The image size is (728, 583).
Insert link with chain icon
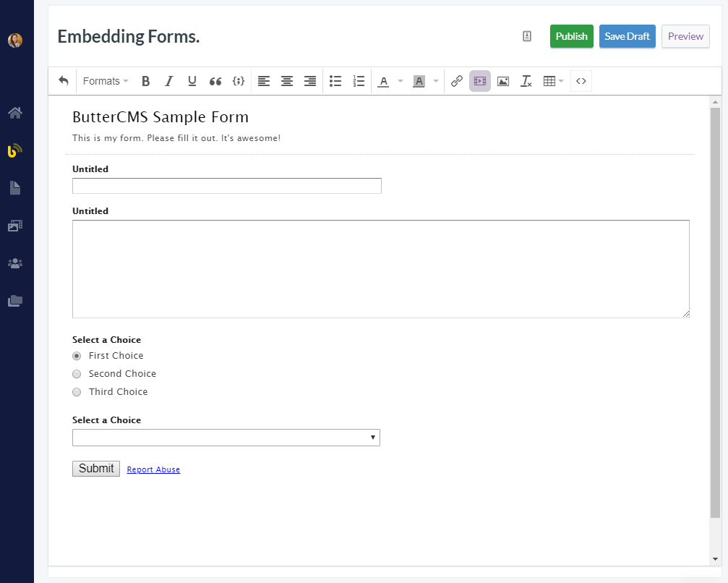coord(457,81)
